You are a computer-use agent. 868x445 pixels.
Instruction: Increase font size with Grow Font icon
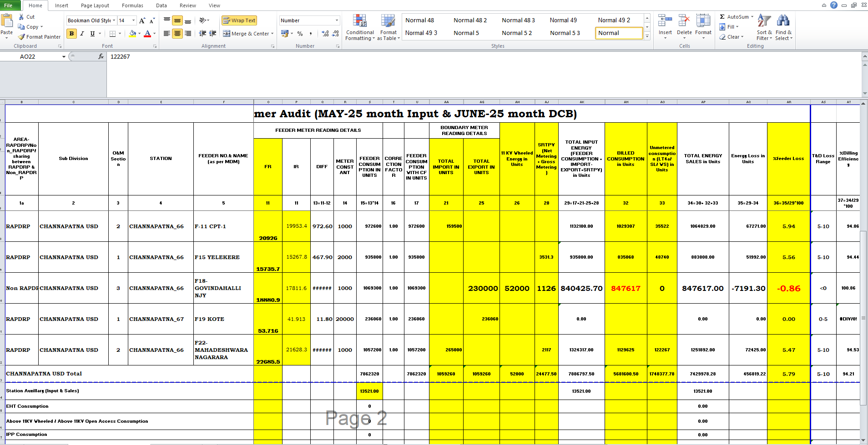[x=142, y=20]
